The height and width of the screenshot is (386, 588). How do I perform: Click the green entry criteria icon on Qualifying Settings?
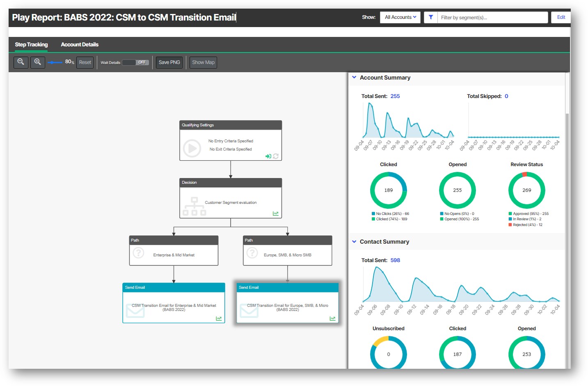(268, 156)
